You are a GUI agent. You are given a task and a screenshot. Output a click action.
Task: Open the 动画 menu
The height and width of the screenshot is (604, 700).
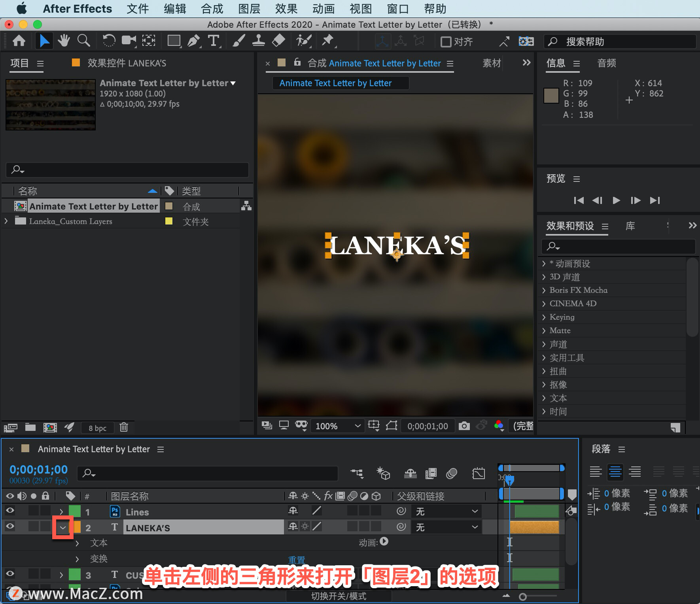click(x=324, y=9)
